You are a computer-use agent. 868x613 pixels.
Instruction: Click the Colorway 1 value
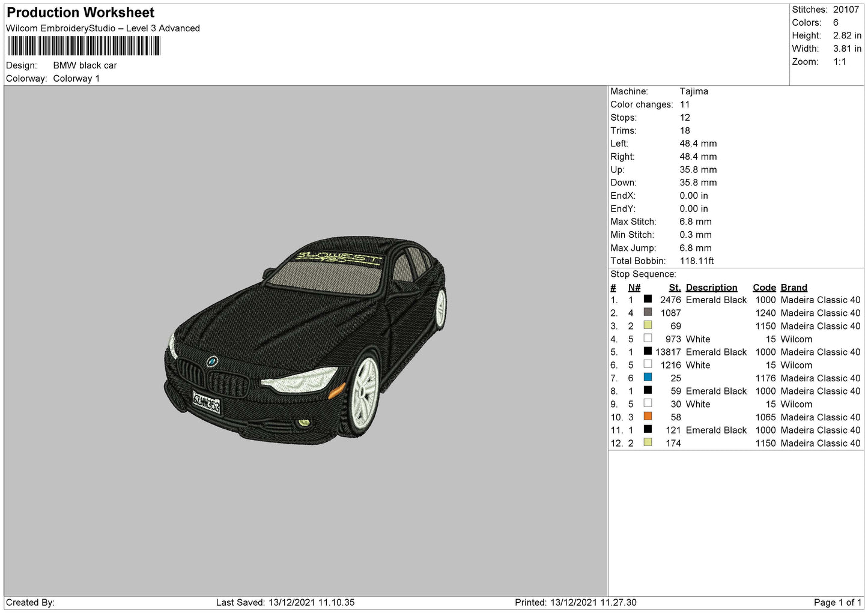pos(76,79)
